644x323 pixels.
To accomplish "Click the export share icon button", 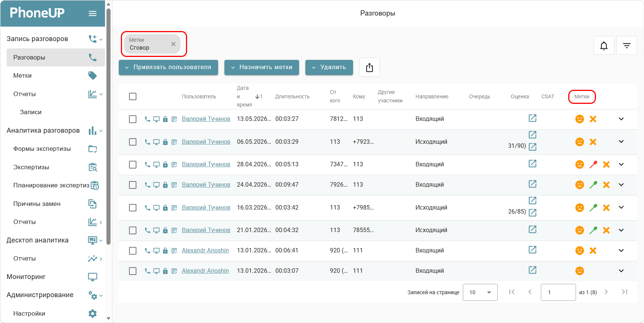I will [x=369, y=67].
